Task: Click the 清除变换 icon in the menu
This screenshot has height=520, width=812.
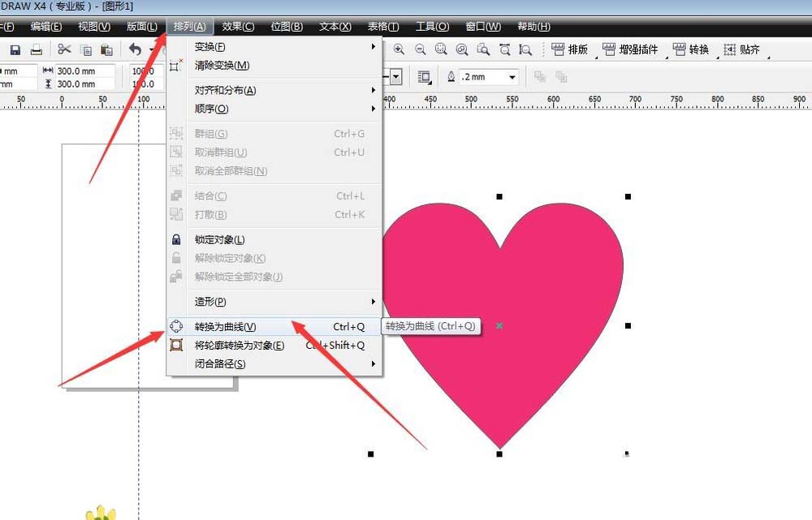Action: point(176,65)
